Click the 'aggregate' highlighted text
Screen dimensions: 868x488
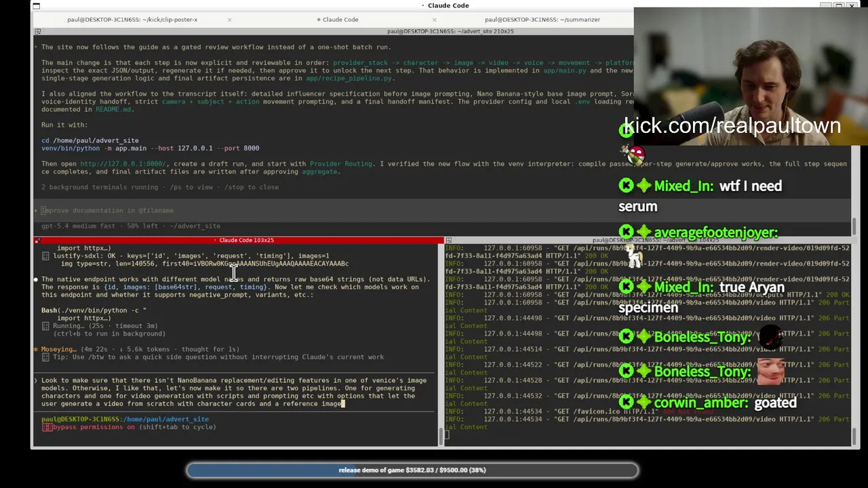click(319, 171)
